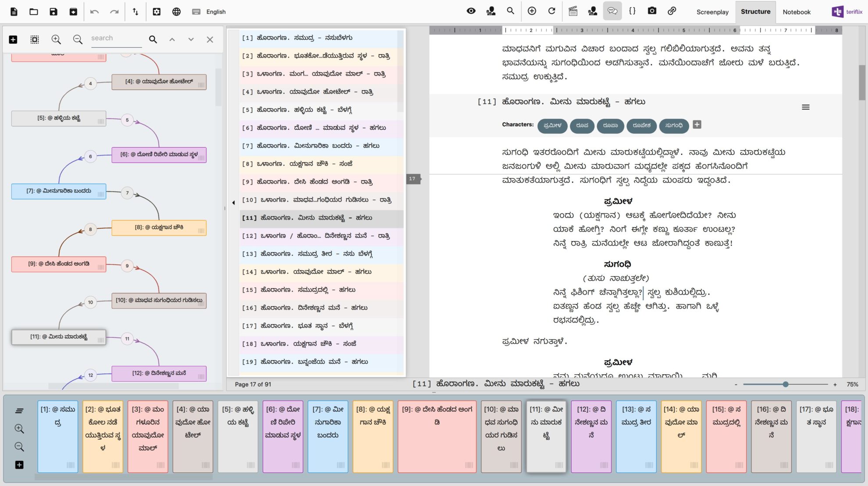
Task: Click the link sharing icon
Action: (x=672, y=11)
